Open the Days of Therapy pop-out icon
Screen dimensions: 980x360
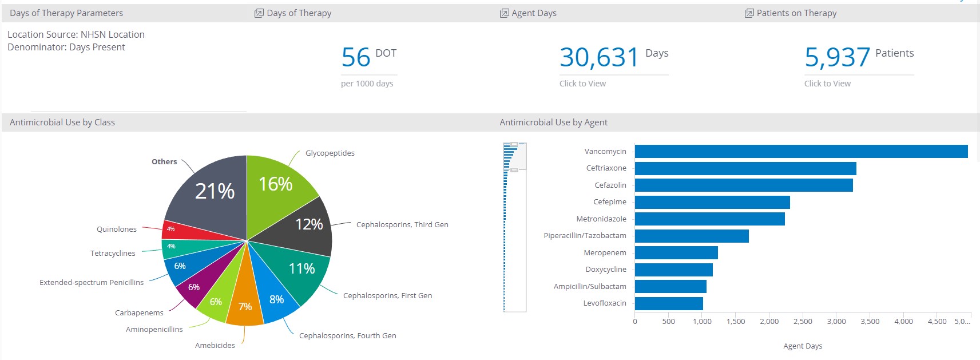pyautogui.click(x=259, y=13)
